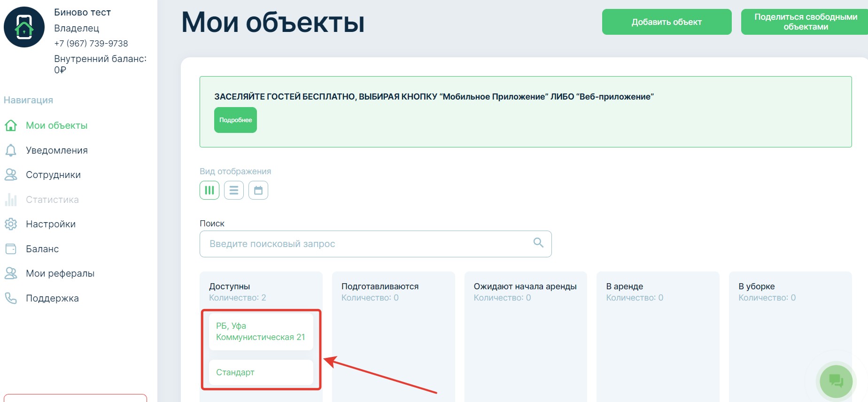
Task: Open the chat widget bubble
Action: (836, 381)
